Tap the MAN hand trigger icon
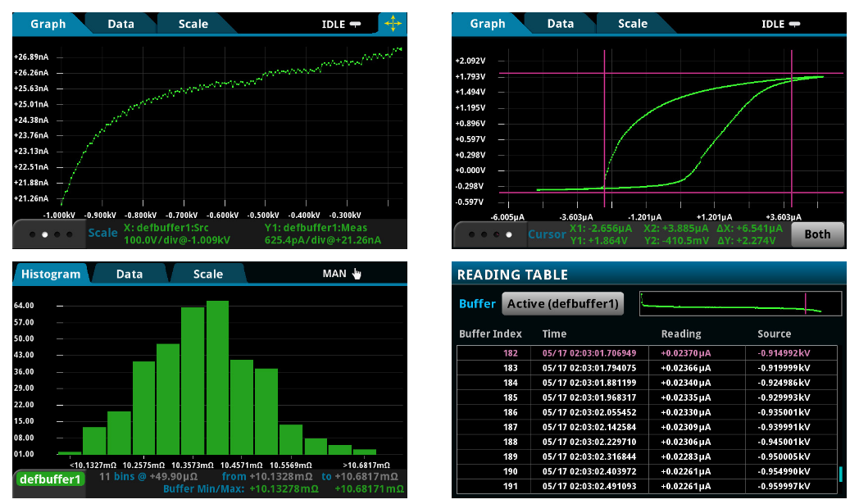The width and height of the screenshot is (859, 504). [x=357, y=274]
